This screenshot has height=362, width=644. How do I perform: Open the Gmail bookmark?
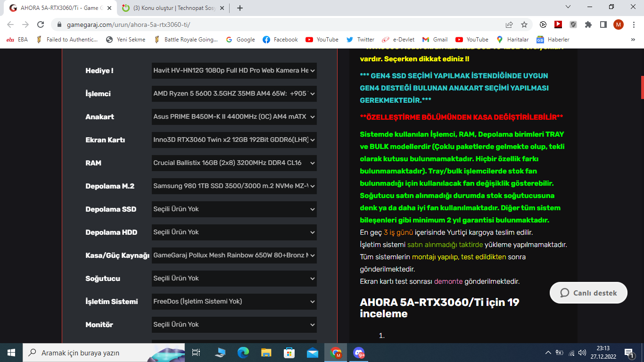click(435, 40)
